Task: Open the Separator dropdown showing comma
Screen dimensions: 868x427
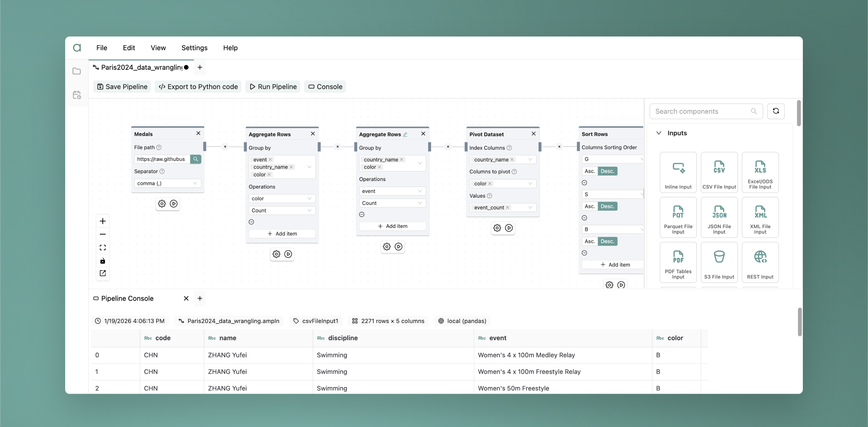Action: 167,183
